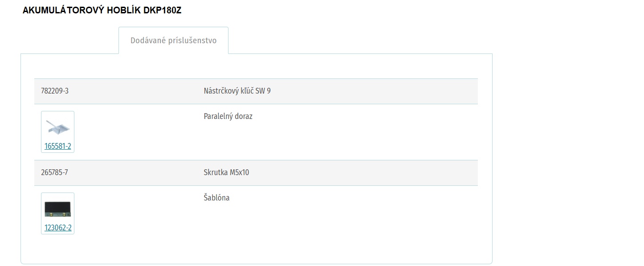Click the Šablóna description text
Image resolution: width=644 pixels, height=266 pixels.
coord(216,197)
